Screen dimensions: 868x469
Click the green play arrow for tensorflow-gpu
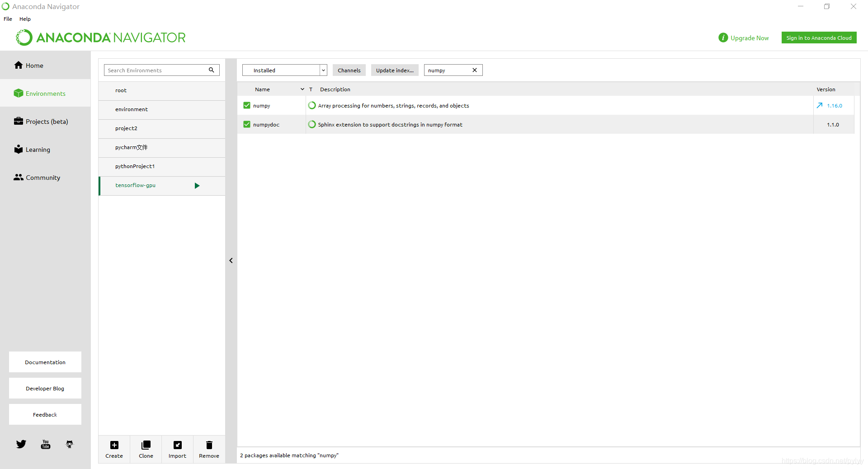(197, 186)
